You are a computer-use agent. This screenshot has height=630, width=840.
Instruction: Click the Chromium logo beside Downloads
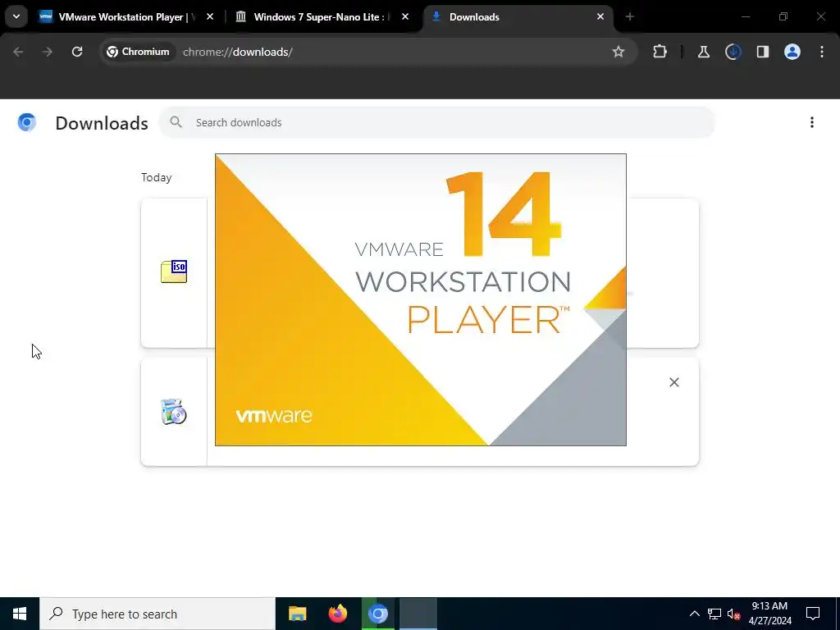click(x=27, y=123)
